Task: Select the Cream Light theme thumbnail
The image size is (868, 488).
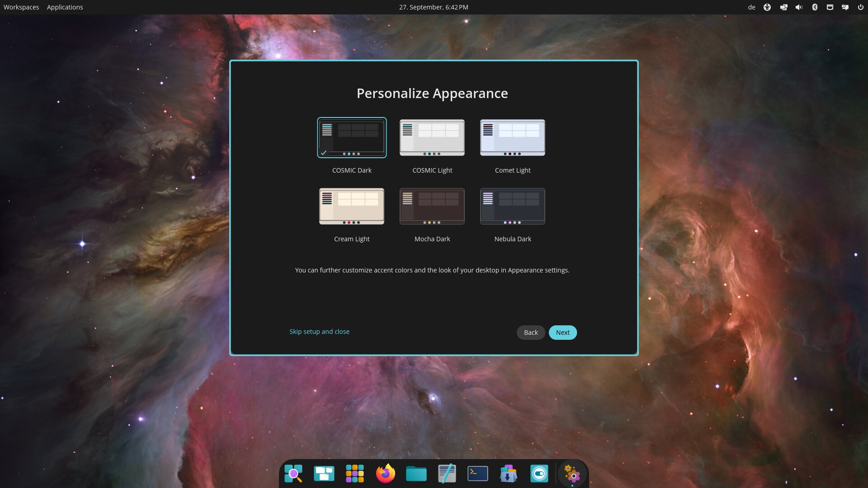Action: 352,206
